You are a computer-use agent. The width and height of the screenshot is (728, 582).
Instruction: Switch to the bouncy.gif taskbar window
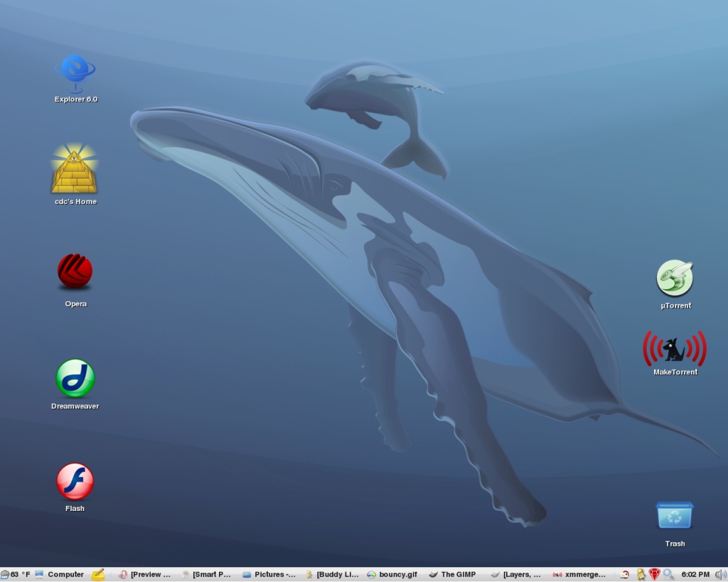[392, 575]
